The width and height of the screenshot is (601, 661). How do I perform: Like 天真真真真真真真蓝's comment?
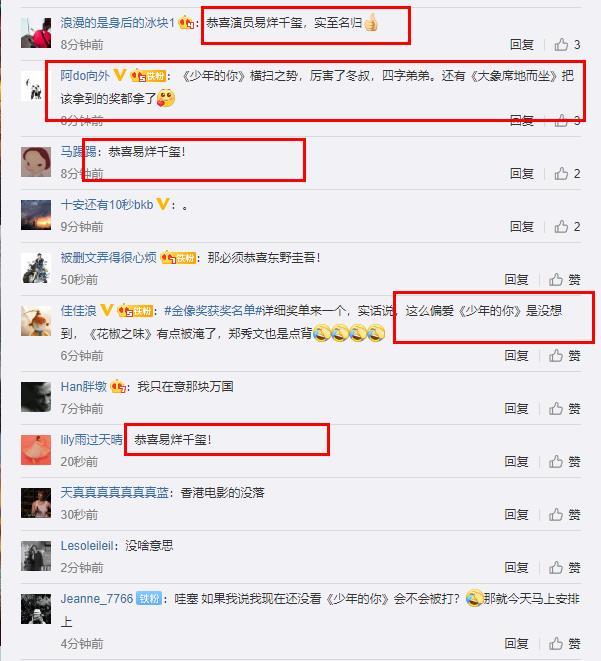pyautogui.click(x=564, y=514)
